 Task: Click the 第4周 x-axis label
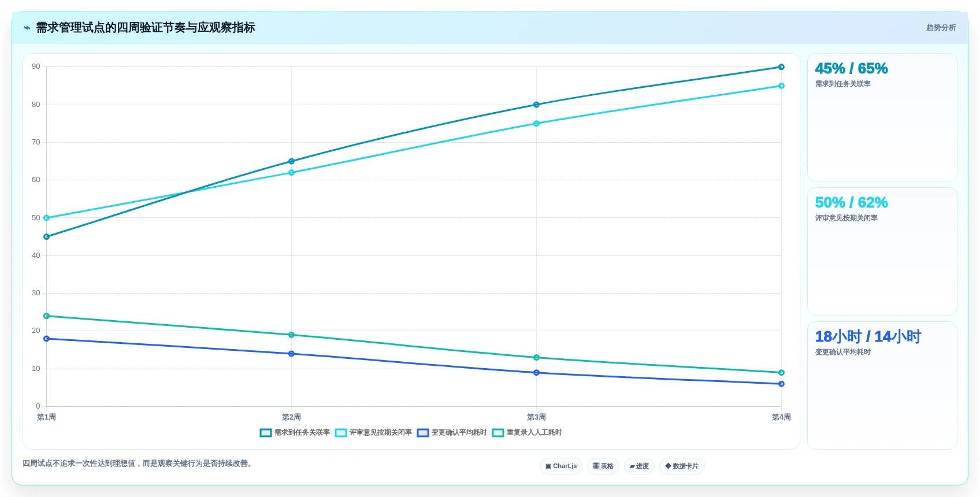[x=781, y=417]
